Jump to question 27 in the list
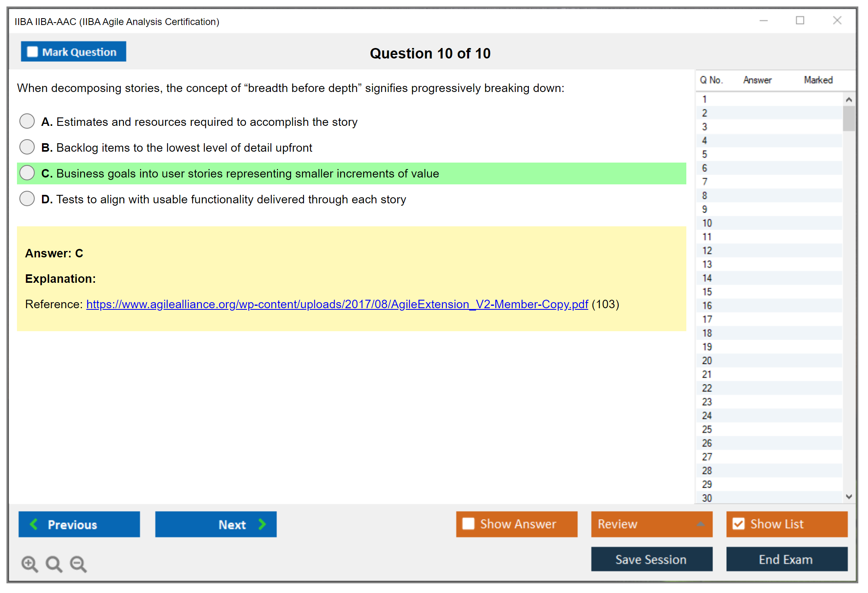This screenshot has width=868, height=593. pyautogui.click(x=707, y=457)
